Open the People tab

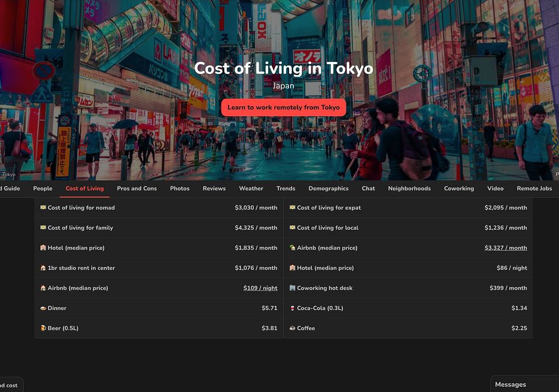(43, 188)
